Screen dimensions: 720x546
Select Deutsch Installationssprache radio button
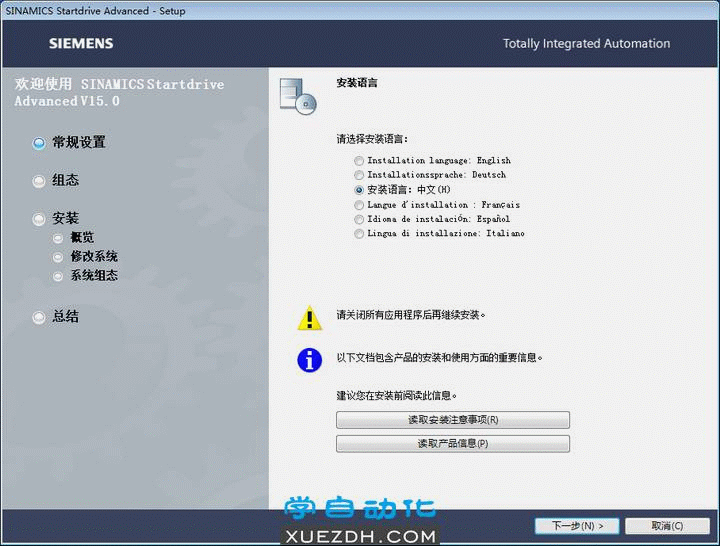click(x=359, y=175)
